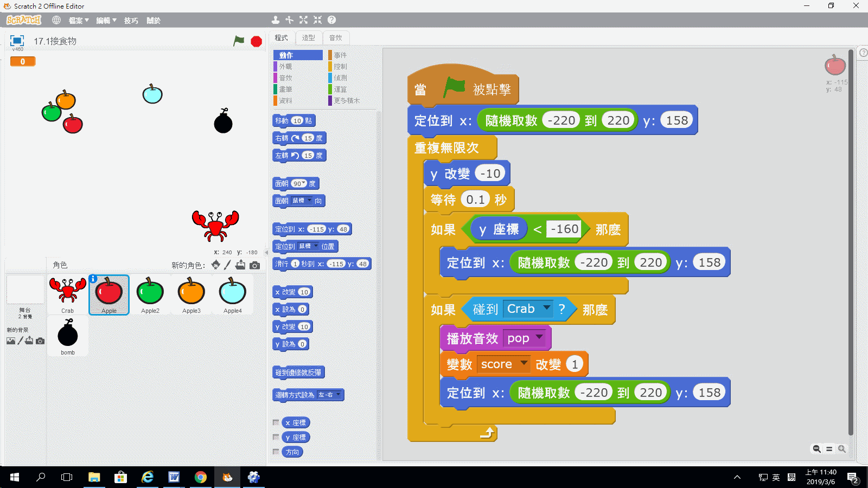Zoom in the scripts area
The height and width of the screenshot is (488, 868).
(x=841, y=449)
